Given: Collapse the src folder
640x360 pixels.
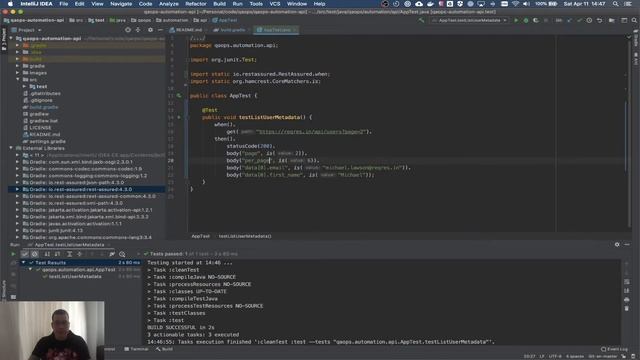Looking at the screenshot, I should 18,80.
